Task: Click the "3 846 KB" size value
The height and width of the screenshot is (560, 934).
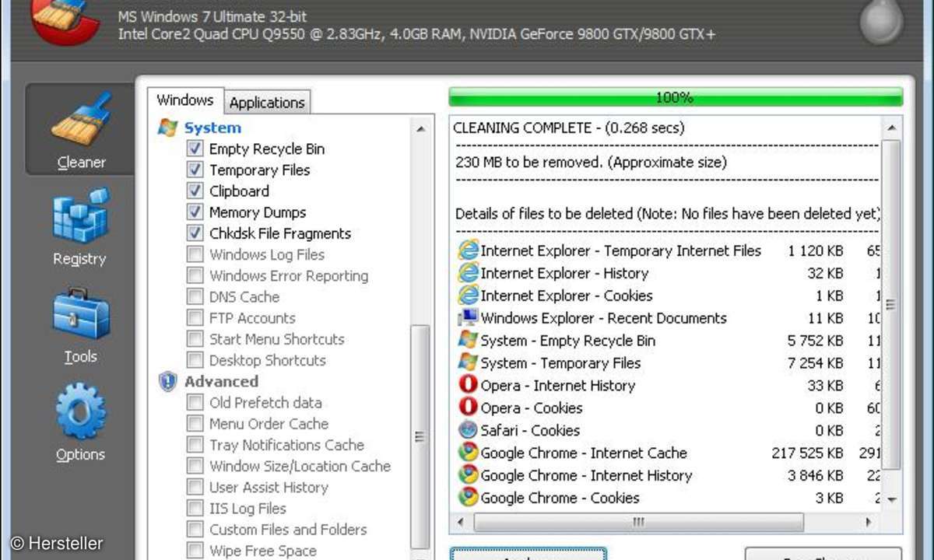Action: pyautogui.click(x=816, y=475)
